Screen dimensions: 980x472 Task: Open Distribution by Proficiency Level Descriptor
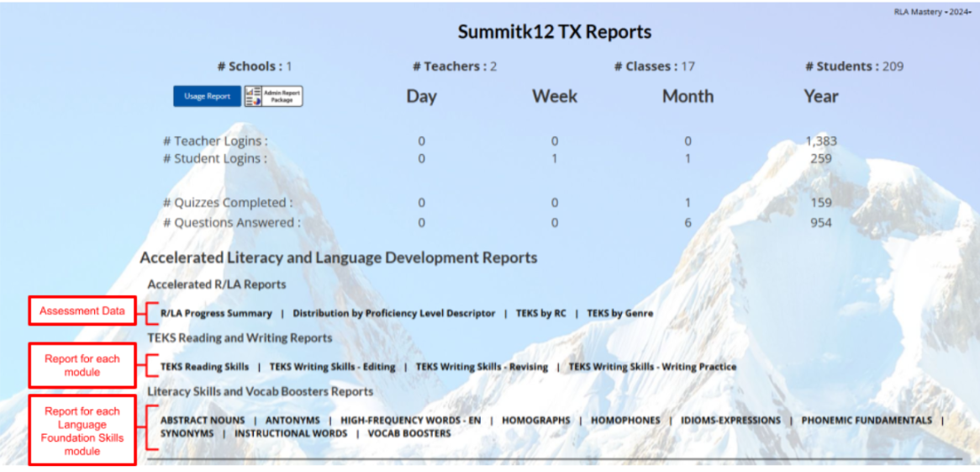coord(393,314)
